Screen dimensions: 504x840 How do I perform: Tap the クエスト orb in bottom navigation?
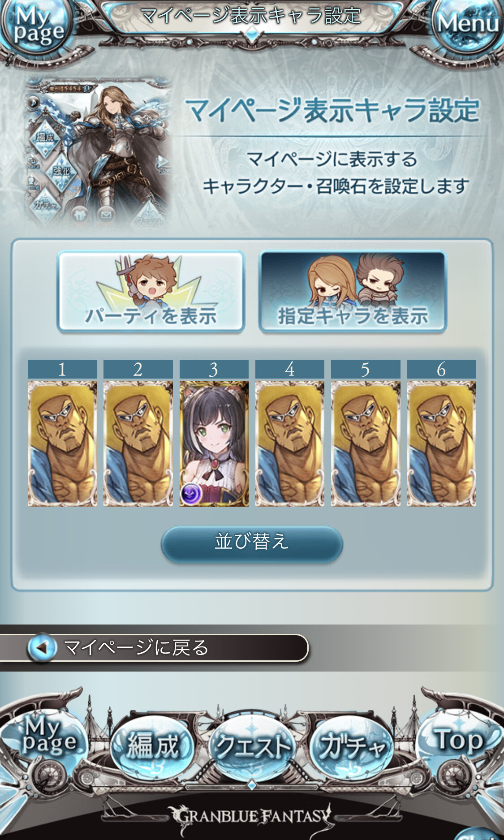click(252, 747)
